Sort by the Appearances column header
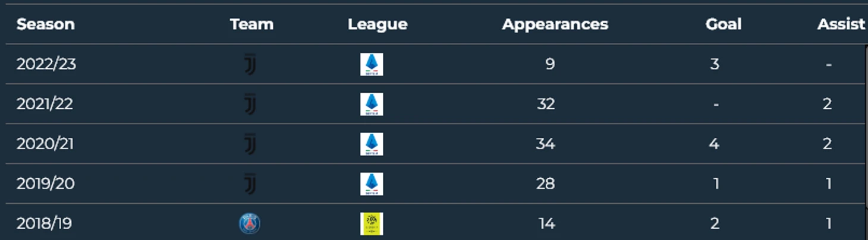Screen dimensions: 868x240 (x=555, y=24)
